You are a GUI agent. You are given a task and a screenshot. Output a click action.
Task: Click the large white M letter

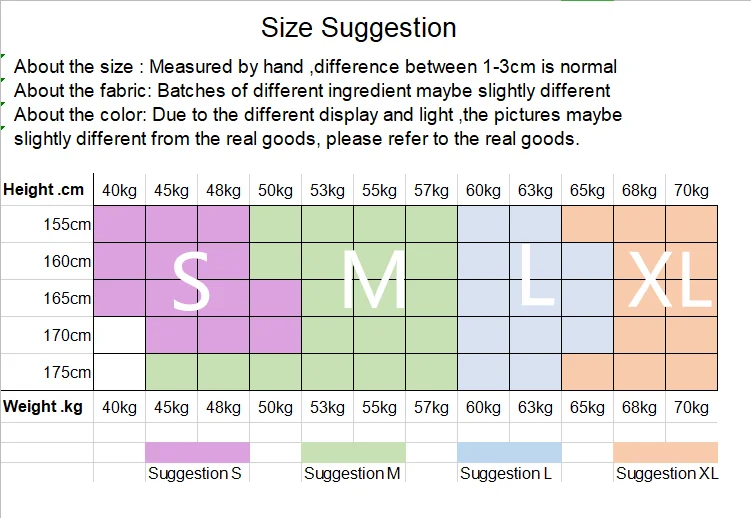[373, 281]
